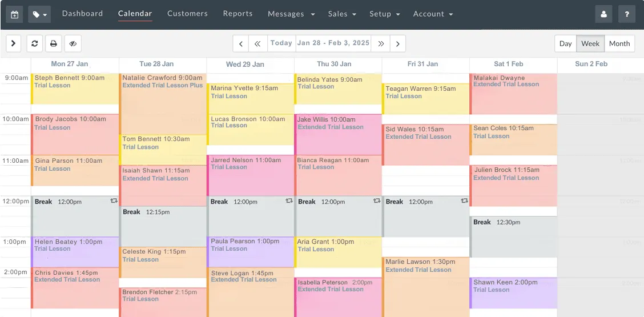Toggle the hidden items eye icon
Image resolution: width=644 pixels, height=317 pixels.
point(73,43)
